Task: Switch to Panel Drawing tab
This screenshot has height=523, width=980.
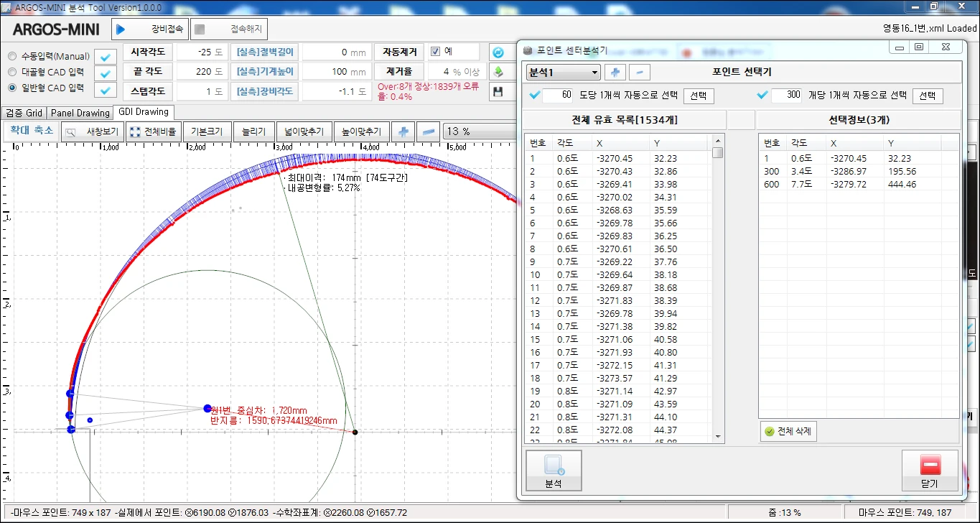Action: 80,113
